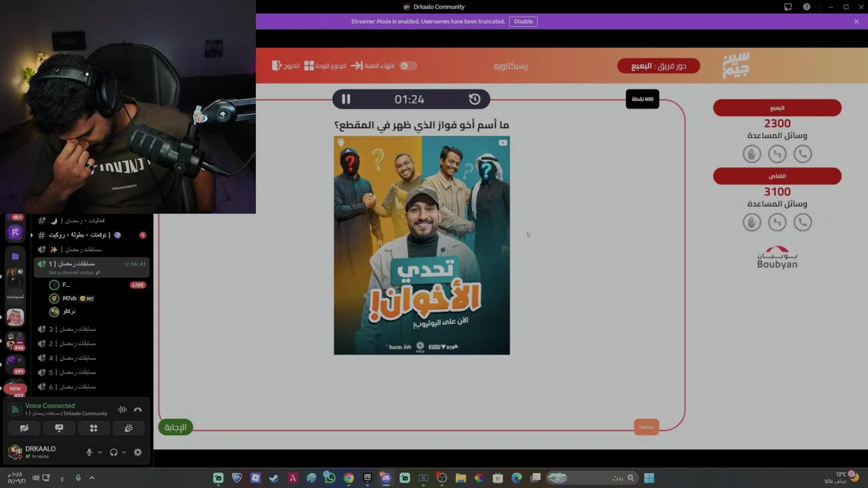Use the hand lifeline for team البعبع
This screenshot has width=868, height=488.
pos(751,154)
